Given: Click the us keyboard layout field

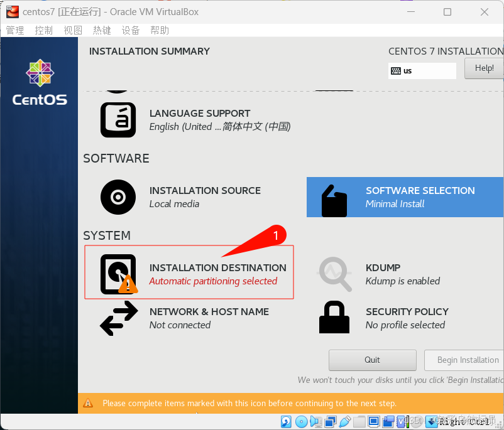Looking at the screenshot, I should (x=422, y=71).
